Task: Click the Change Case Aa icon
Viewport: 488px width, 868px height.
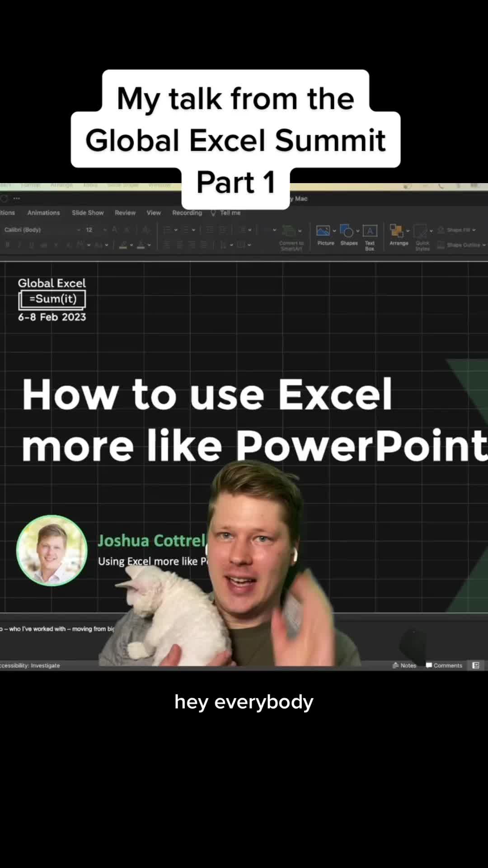Action: pos(98,245)
